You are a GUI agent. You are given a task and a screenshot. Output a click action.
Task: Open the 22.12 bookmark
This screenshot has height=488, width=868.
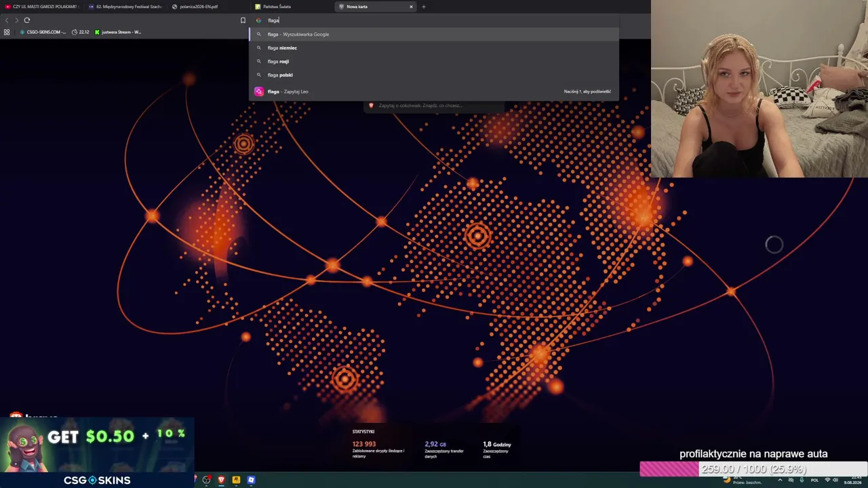coord(81,32)
